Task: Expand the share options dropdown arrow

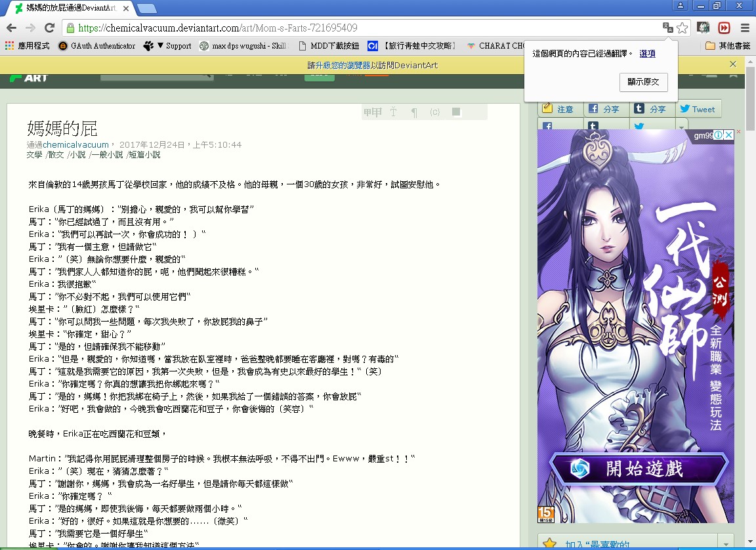Action: tap(682, 127)
